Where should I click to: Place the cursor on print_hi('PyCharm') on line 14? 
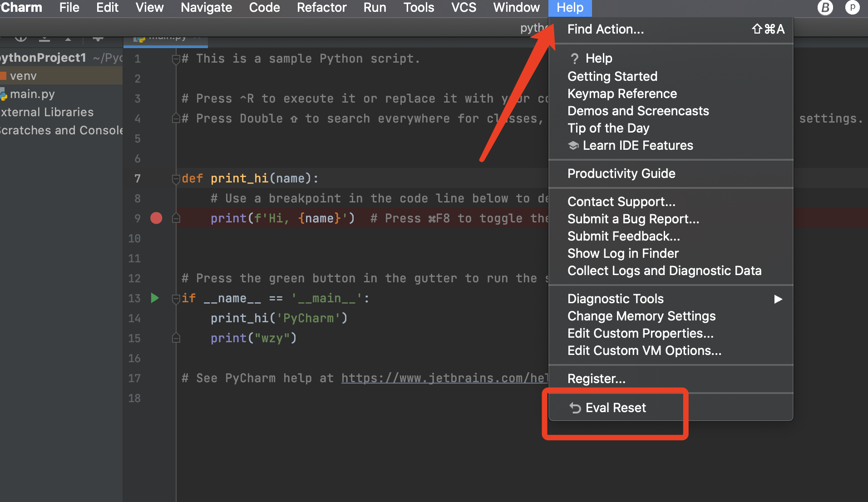(279, 318)
